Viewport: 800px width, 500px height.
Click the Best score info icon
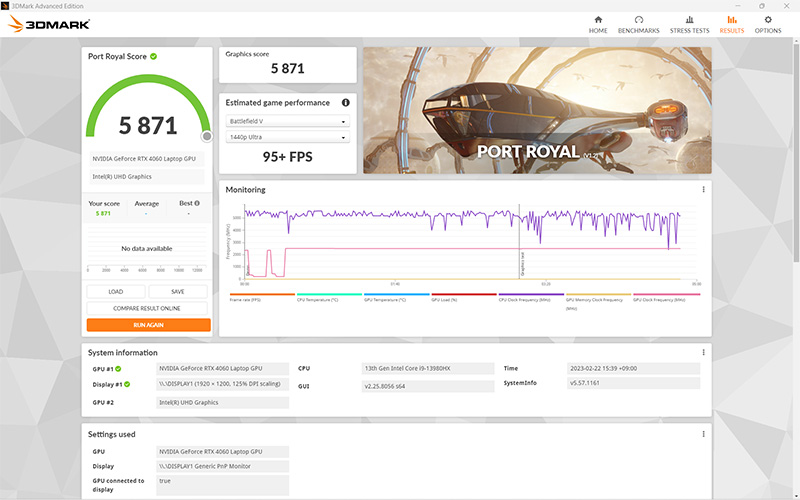(x=196, y=203)
